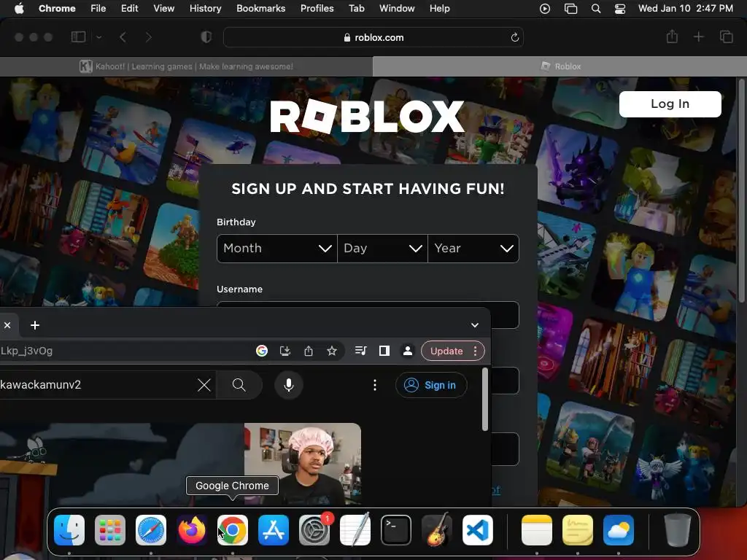This screenshot has width=747, height=560.
Task: Click the roblox.com address field
Action: [x=373, y=37]
